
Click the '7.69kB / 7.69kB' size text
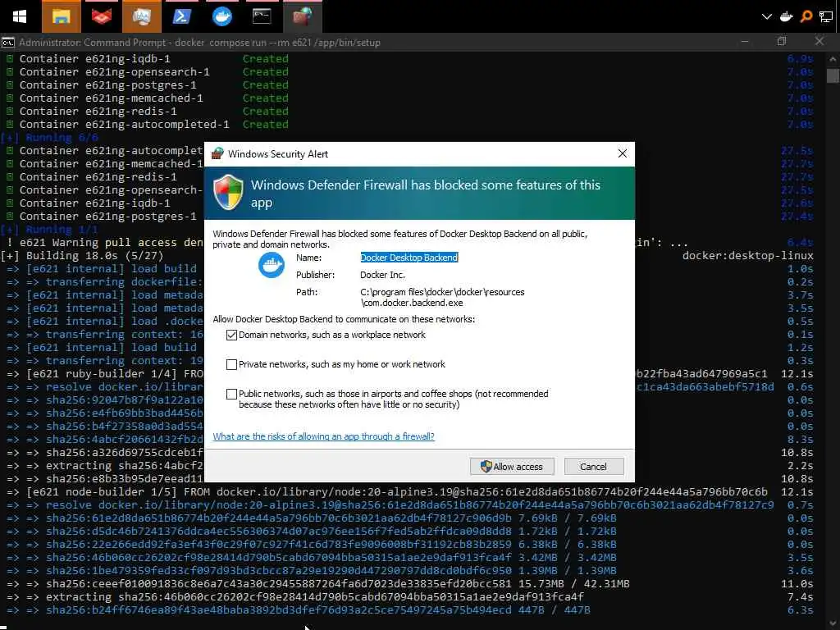click(567, 518)
